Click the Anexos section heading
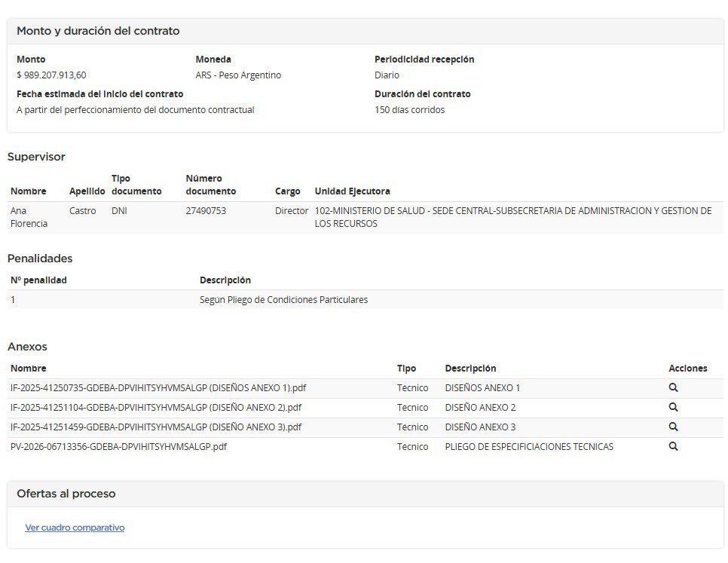Screen dimensions: 728x563 tap(27, 347)
